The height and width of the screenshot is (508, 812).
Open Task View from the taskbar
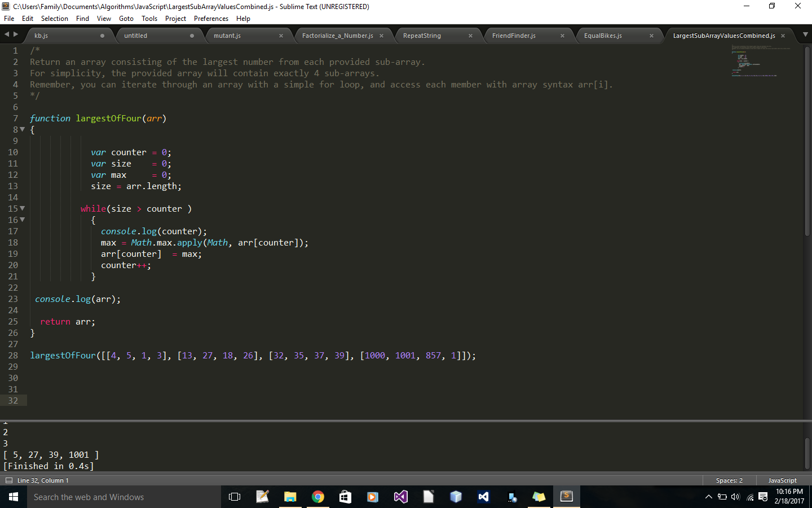tap(235, 497)
